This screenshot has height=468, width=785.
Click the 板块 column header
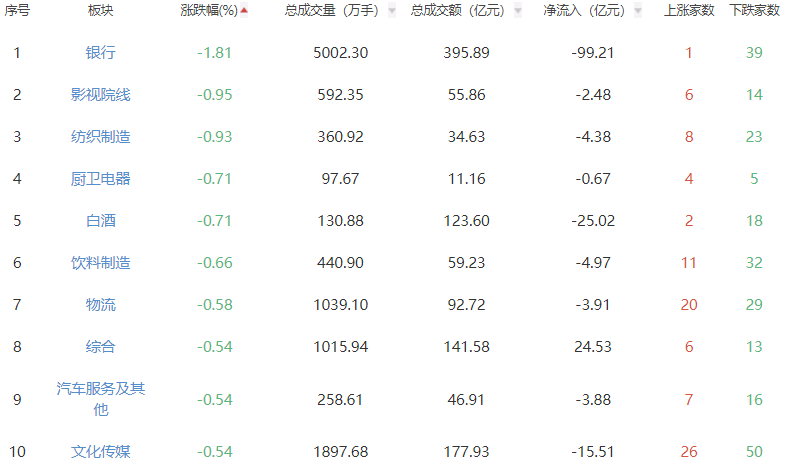[100, 10]
